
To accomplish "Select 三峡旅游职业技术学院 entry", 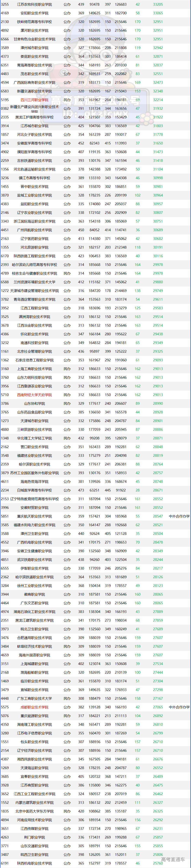I will point(35,430).
